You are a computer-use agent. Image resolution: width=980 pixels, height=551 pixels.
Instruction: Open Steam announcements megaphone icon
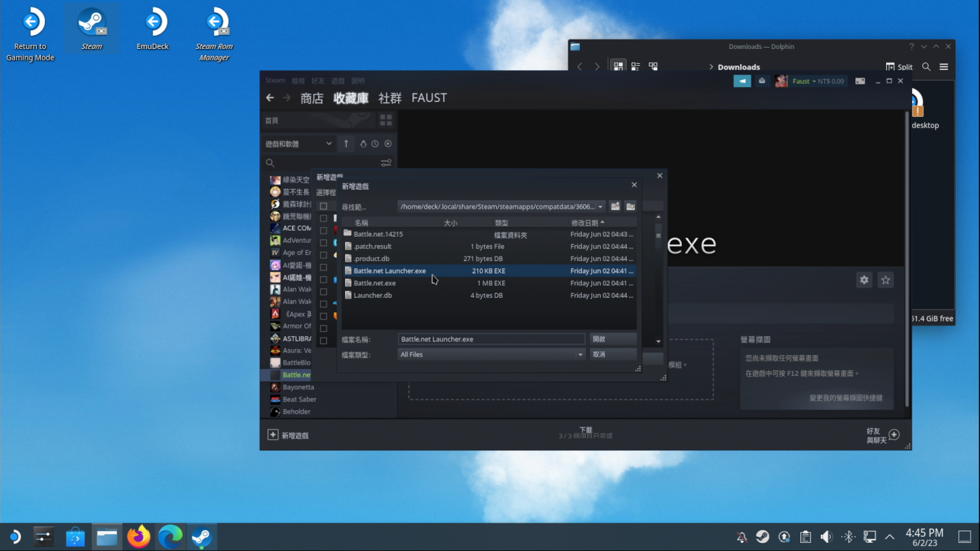[x=742, y=81]
